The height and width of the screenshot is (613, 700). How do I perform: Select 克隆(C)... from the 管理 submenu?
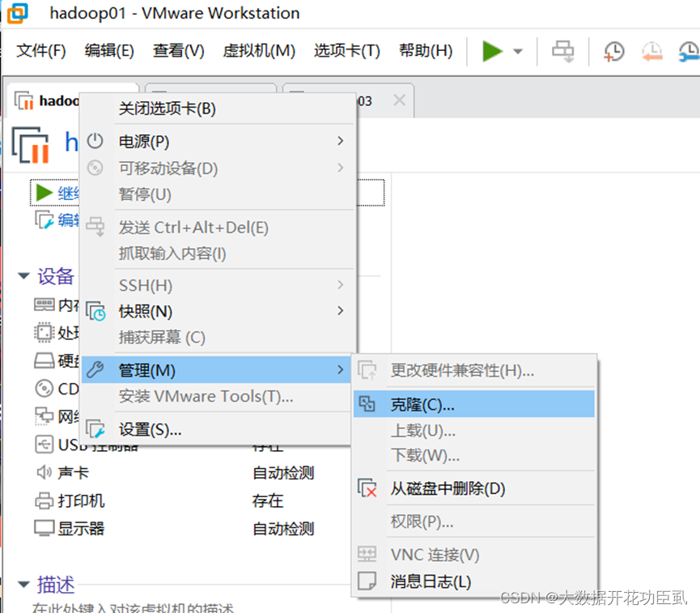coord(429,403)
